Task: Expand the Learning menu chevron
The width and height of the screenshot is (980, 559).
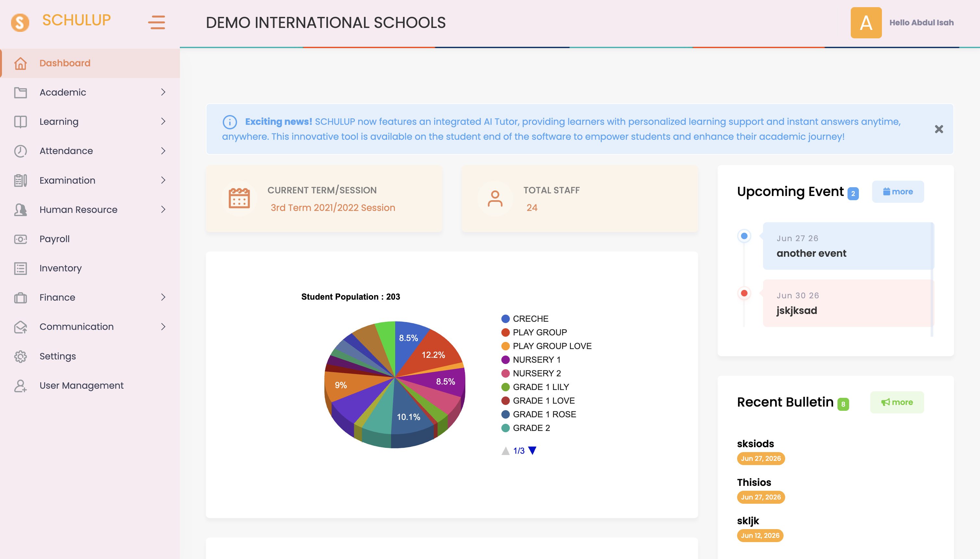Action: [x=163, y=121]
